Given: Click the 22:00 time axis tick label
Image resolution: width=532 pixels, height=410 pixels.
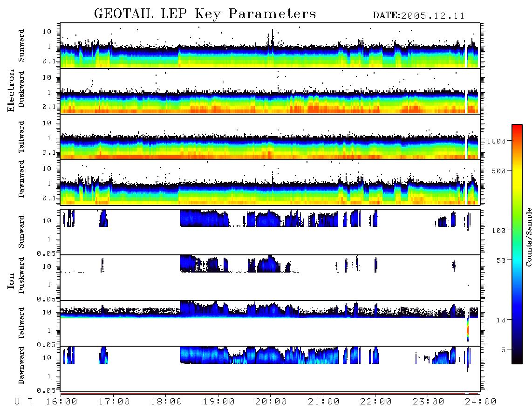Looking at the screenshot, I should (x=376, y=402).
